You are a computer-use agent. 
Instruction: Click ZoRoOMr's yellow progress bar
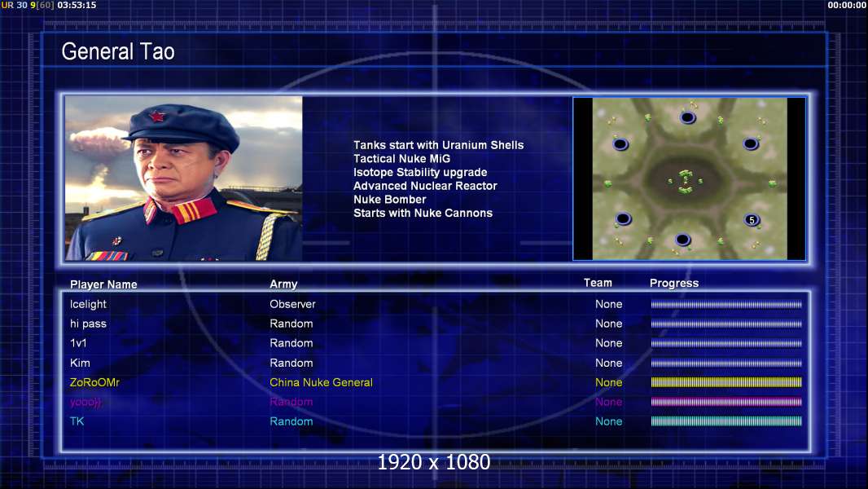(x=726, y=382)
